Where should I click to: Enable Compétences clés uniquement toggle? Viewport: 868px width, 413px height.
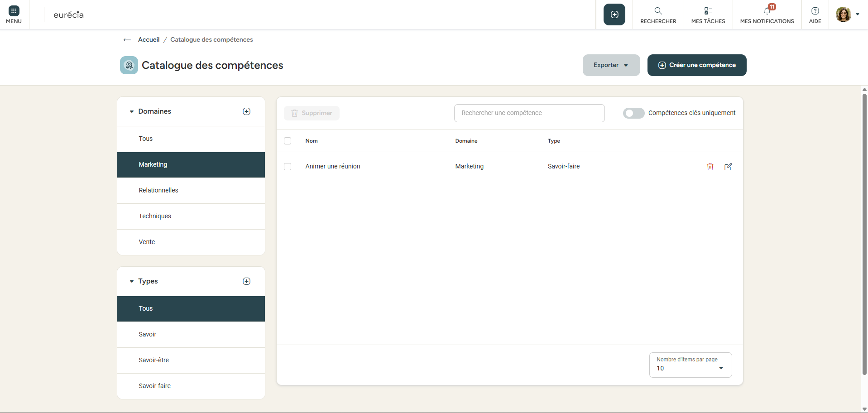[x=633, y=113]
